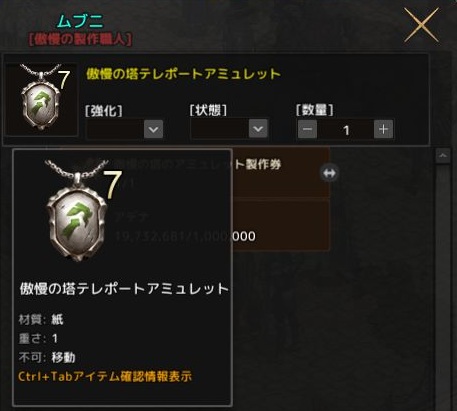This screenshot has height=411, width=457.
Task: Open the 強化 dropdown arrow
Action: click(x=153, y=129)
